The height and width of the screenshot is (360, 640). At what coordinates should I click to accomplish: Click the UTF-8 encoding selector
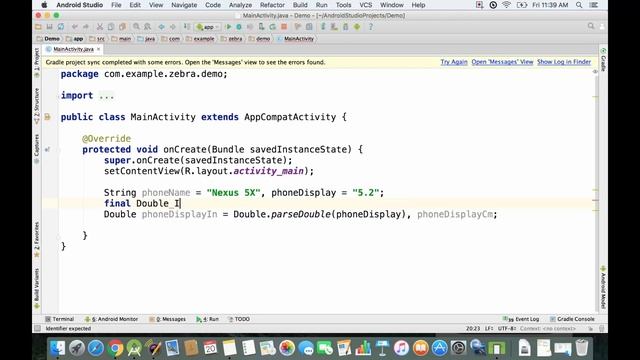tap(507, 329)
